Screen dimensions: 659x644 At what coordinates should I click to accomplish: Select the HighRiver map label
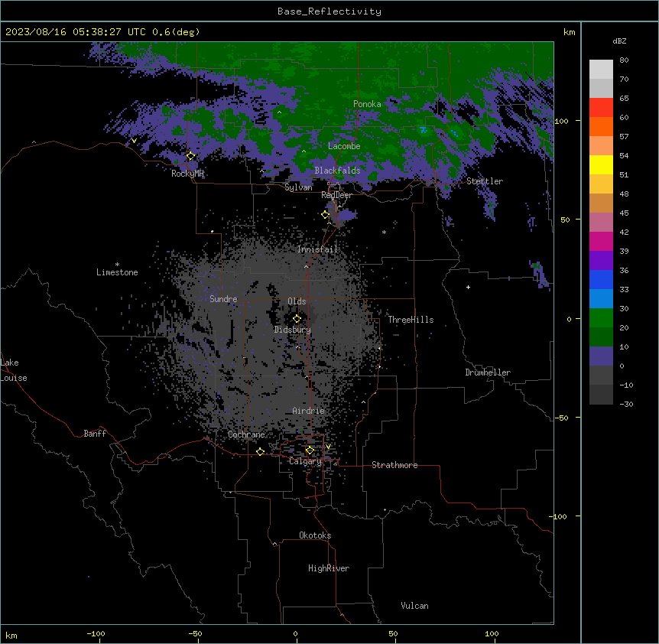point(329,568)
